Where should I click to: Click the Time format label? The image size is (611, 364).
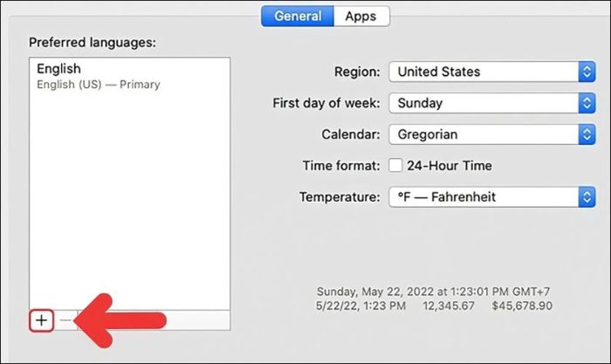pos(341,166)
